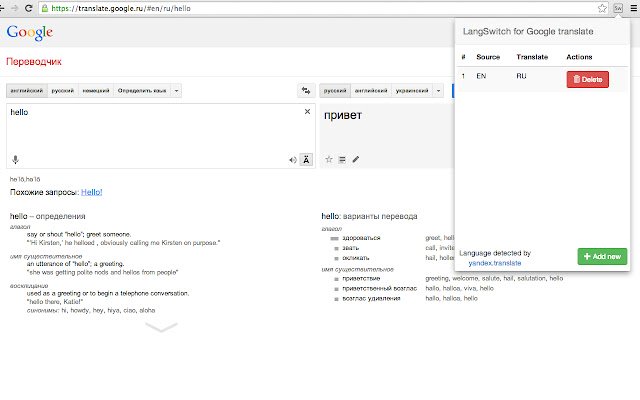This screenshot has width=640, height=400.
Task: Open the yandex.translate link
Action: (495, 263)
